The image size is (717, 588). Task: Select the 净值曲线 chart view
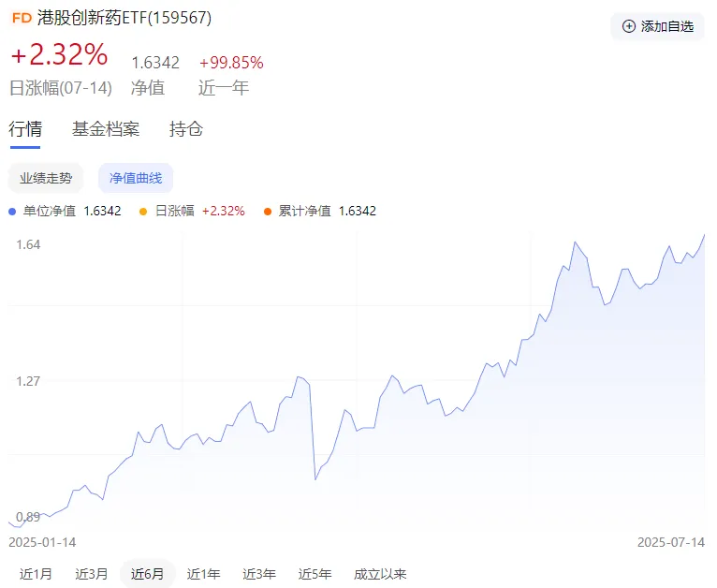[136, 178]
